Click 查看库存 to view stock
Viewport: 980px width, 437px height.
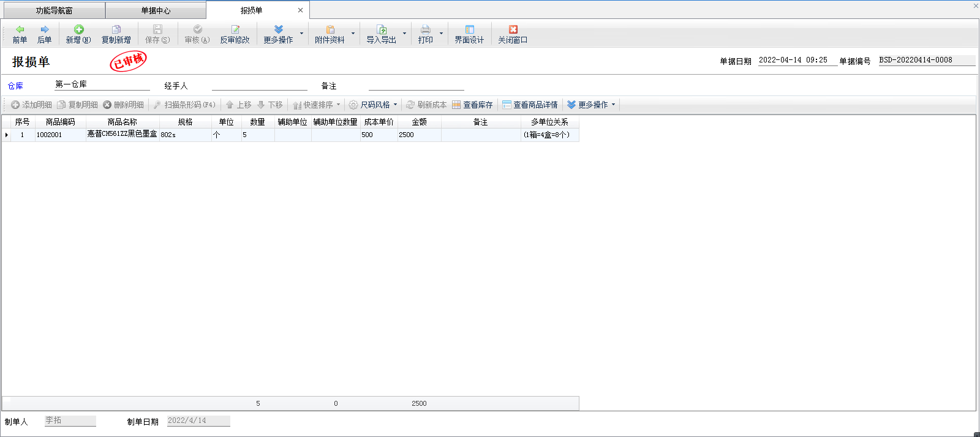pyautogui.click(x=472, y=105)
